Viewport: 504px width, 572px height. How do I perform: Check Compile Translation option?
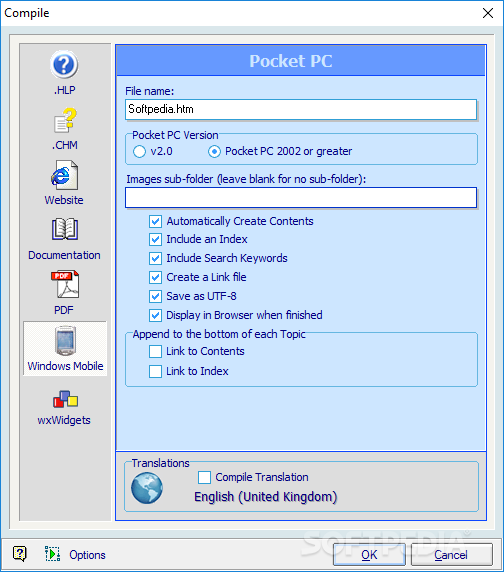tap(204, 477)
